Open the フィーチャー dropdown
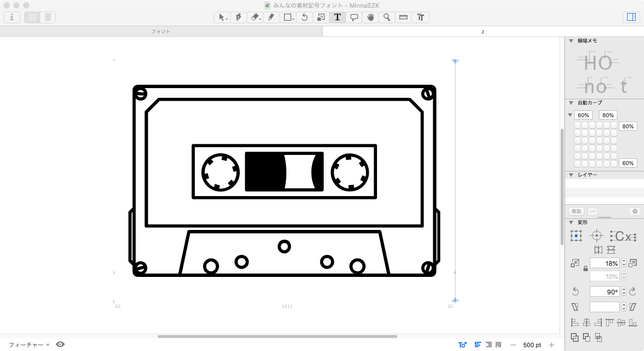The image size is (644, 351). (x=29, y=345)
